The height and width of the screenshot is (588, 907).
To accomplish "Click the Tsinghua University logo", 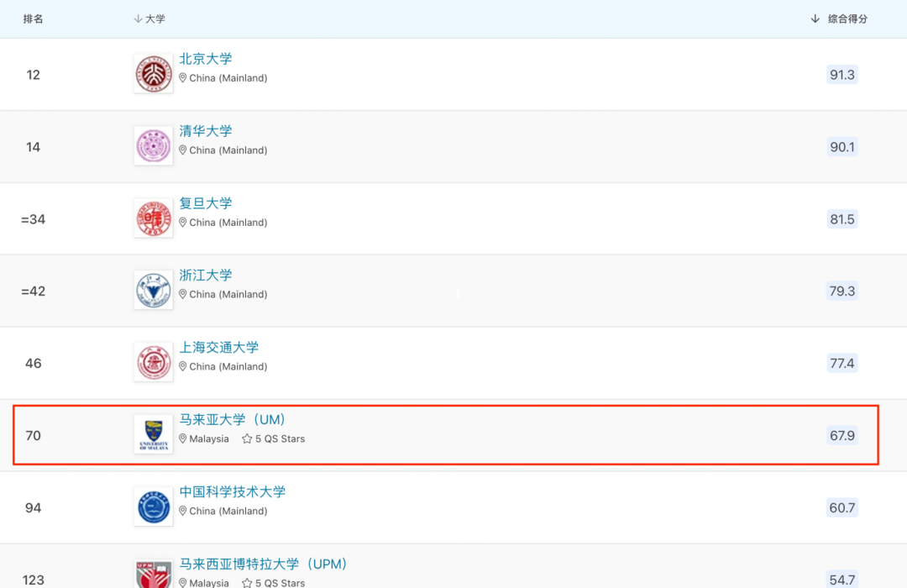I will pos(153,145).
